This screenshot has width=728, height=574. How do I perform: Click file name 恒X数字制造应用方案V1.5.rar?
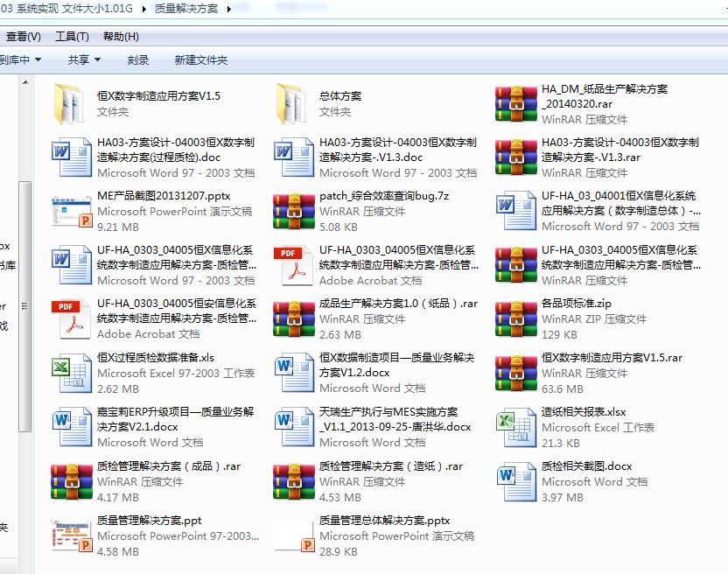click(x=612, y=358)
